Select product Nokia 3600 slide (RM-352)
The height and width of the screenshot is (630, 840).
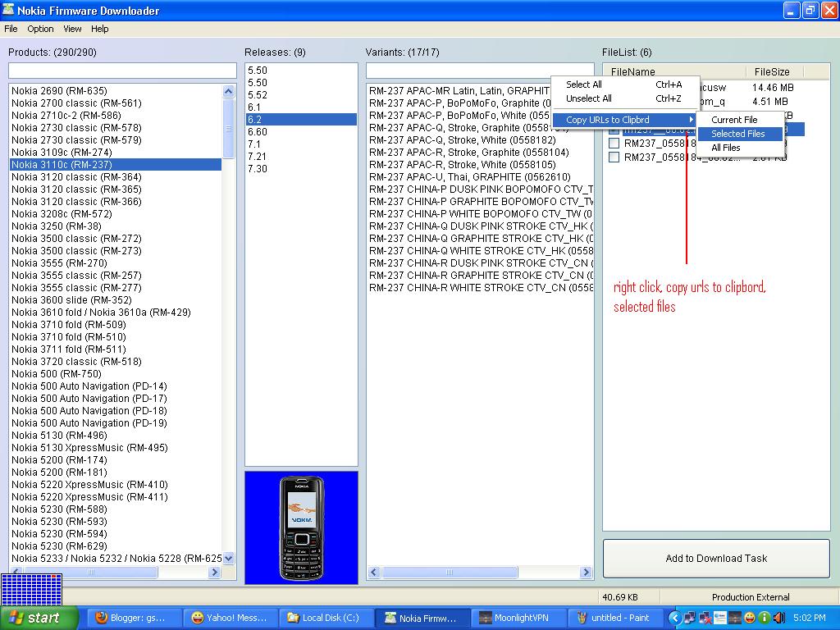(116, 300)
